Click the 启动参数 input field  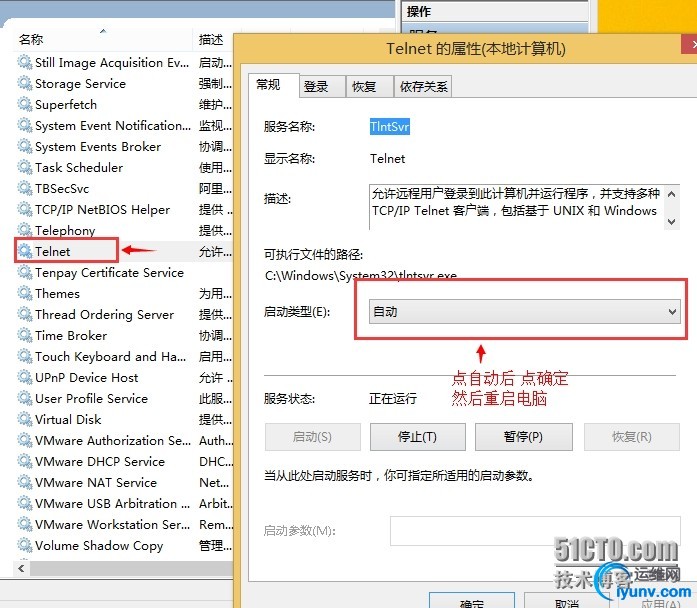(x=535, y=531)
